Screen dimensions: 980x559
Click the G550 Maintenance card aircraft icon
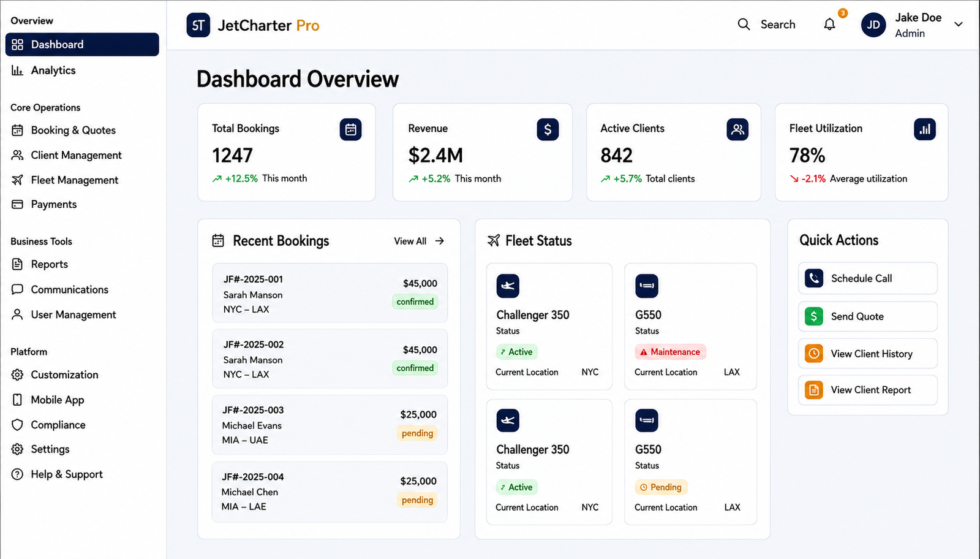point(647,286)
